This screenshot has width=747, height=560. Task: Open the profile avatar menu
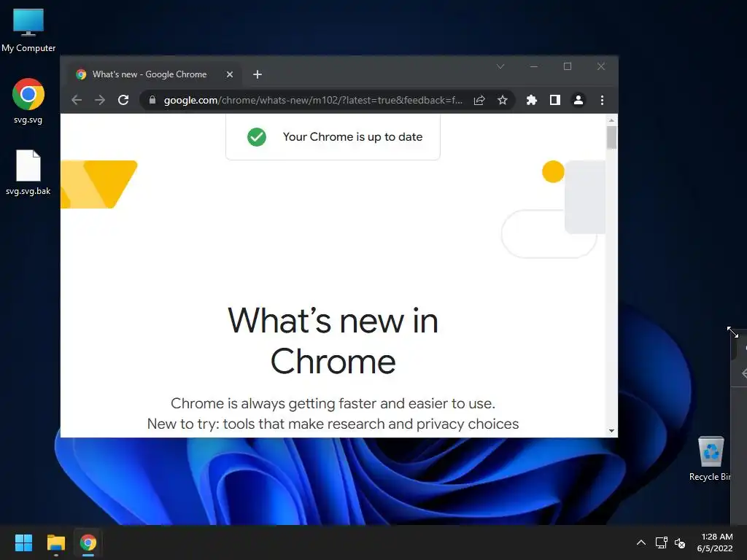pyautogui.click(x=578, y=100)
